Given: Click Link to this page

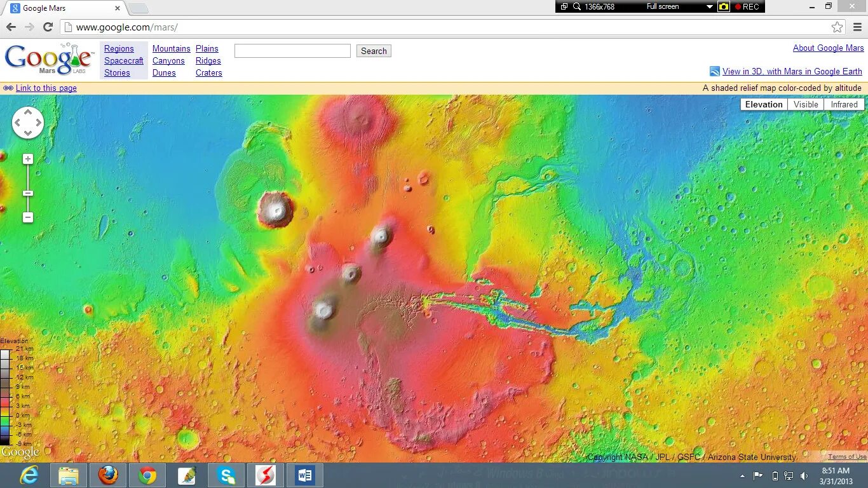Looking at the screenshot, I should (x=46, y=88).
